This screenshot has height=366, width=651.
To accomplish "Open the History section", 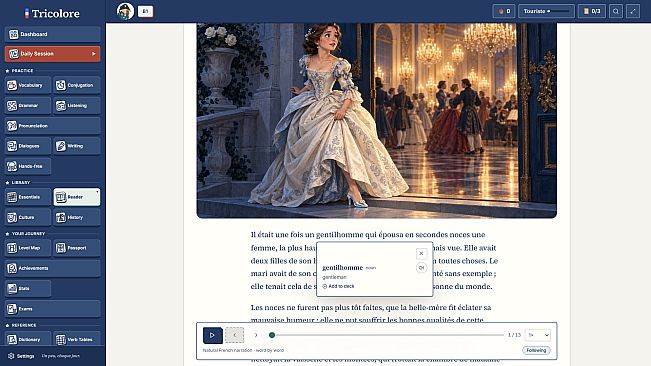I will click(77, 217).
